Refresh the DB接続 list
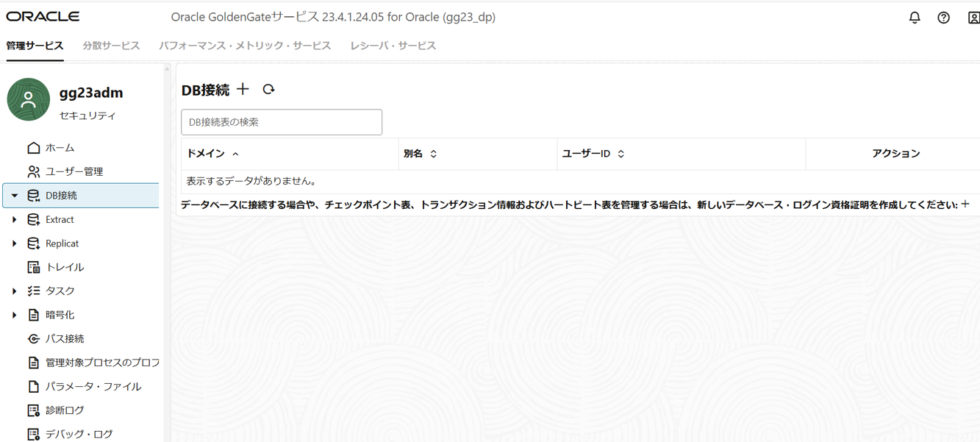This screenshot has height=442, width=980. (x=268, y=89)
